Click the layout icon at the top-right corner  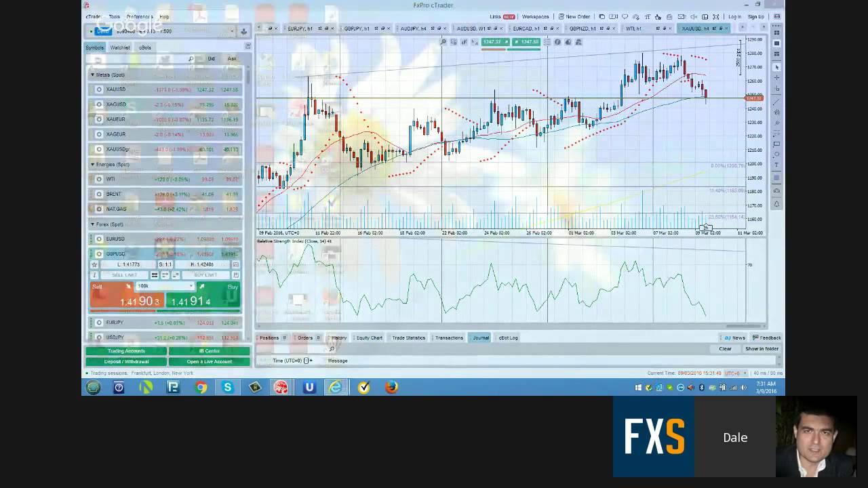[x=777, y=17]
